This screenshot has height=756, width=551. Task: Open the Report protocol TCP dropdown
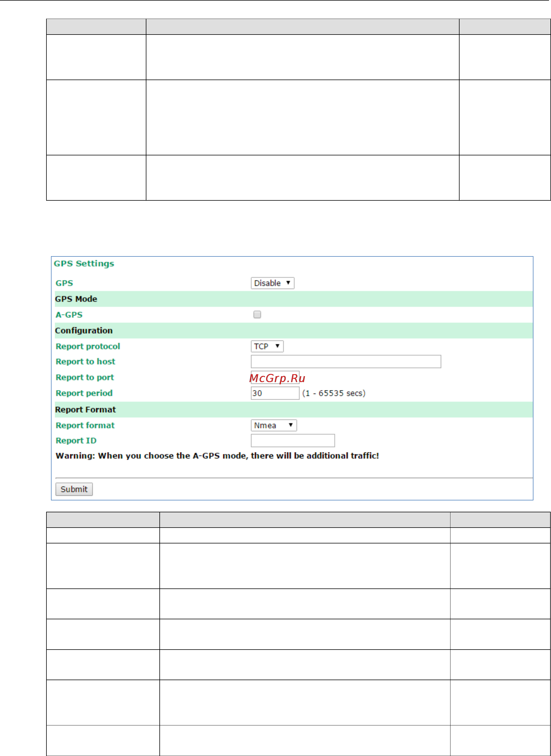pos(267,346)
